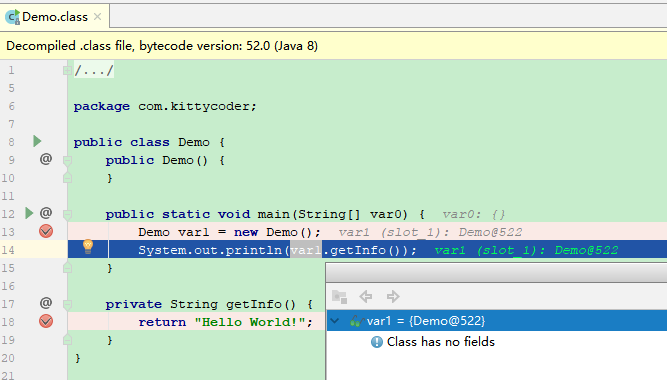
Task: Click the back arrow in the evaluation popup
Action: (366, 296)
